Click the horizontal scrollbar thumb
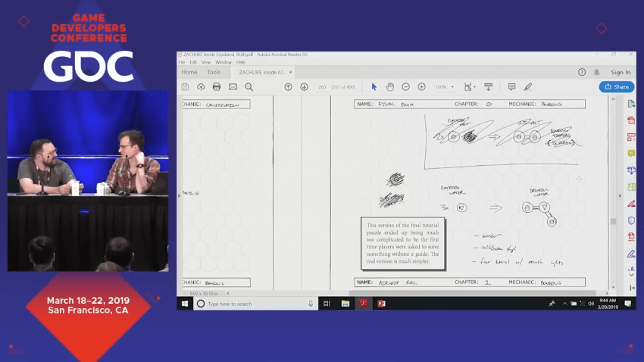This screenshot has height=362, width=644. point(472,293)
